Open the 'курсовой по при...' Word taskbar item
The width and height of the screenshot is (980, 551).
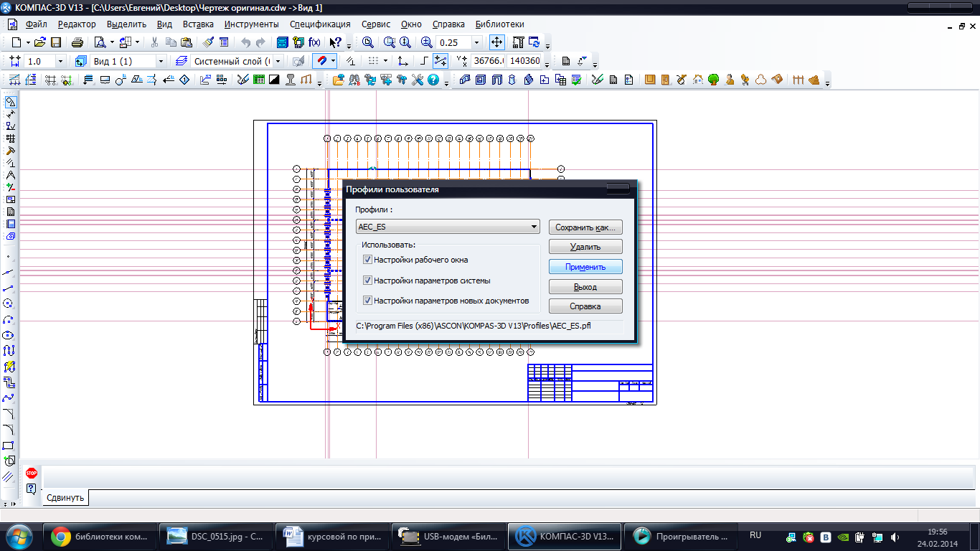click(332, 536)
